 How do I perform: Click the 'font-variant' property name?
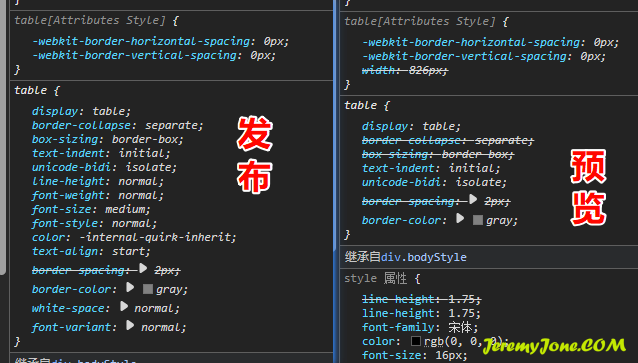pyautogui.click(x=72, y=327)
